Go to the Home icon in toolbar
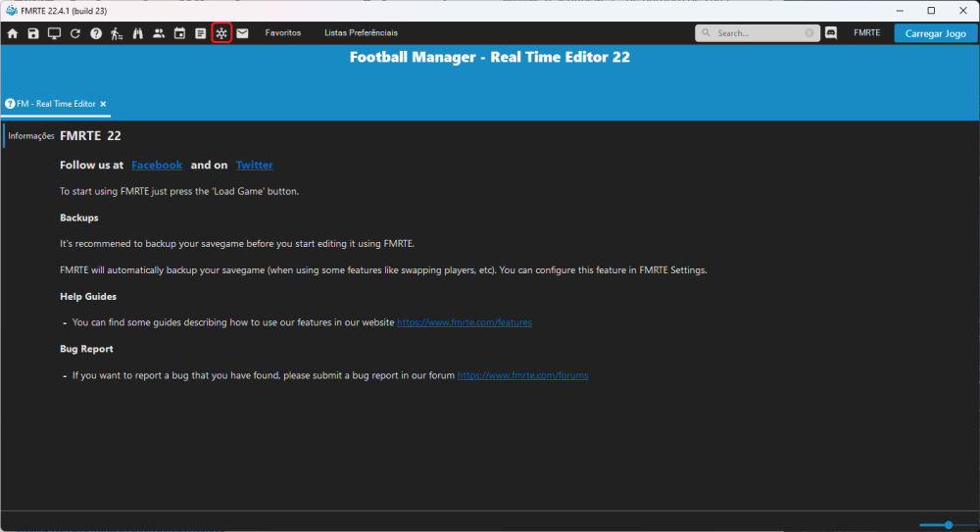This screenshot has height=532, width=980. 13,33
